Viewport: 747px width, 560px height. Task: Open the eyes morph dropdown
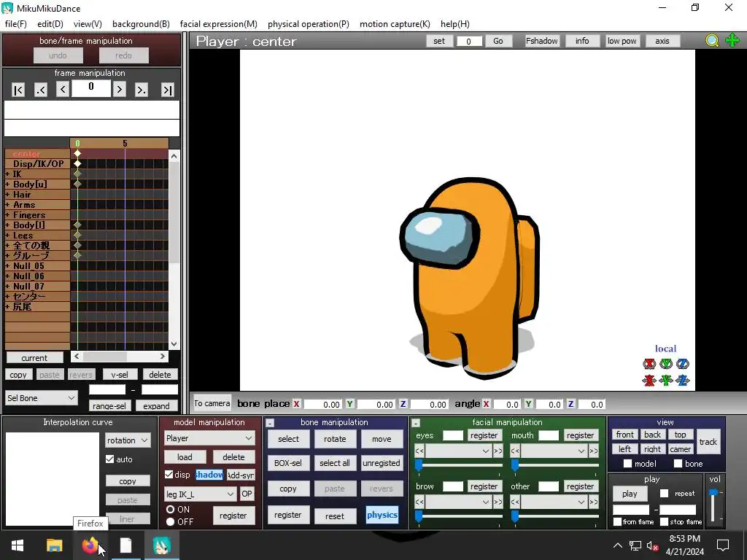(458, 451)
